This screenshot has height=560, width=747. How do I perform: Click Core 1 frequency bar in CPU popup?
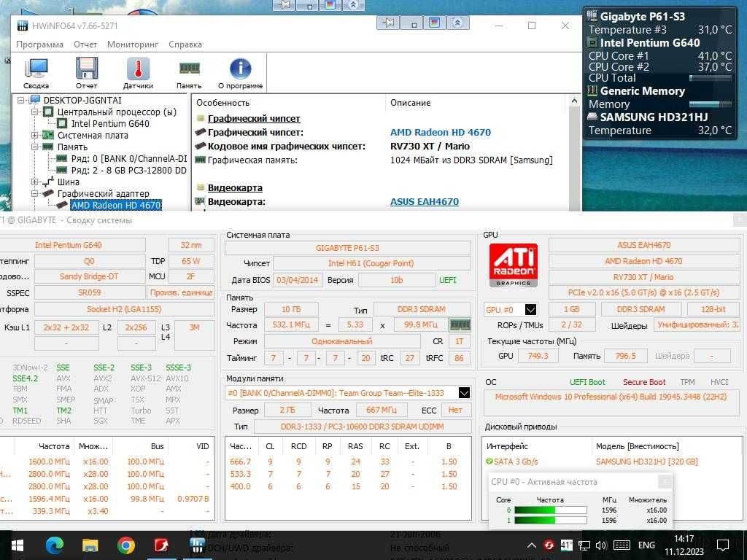click(x=551, y=521)
